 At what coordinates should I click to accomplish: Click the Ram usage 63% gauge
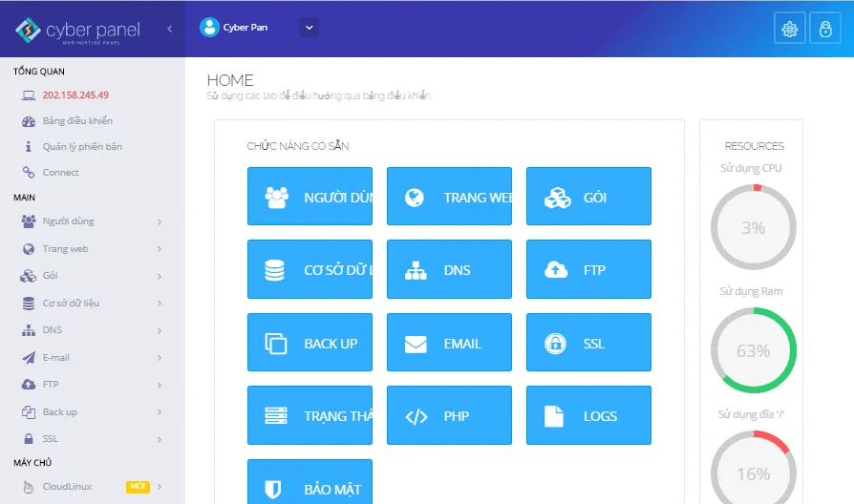[754, 350]
